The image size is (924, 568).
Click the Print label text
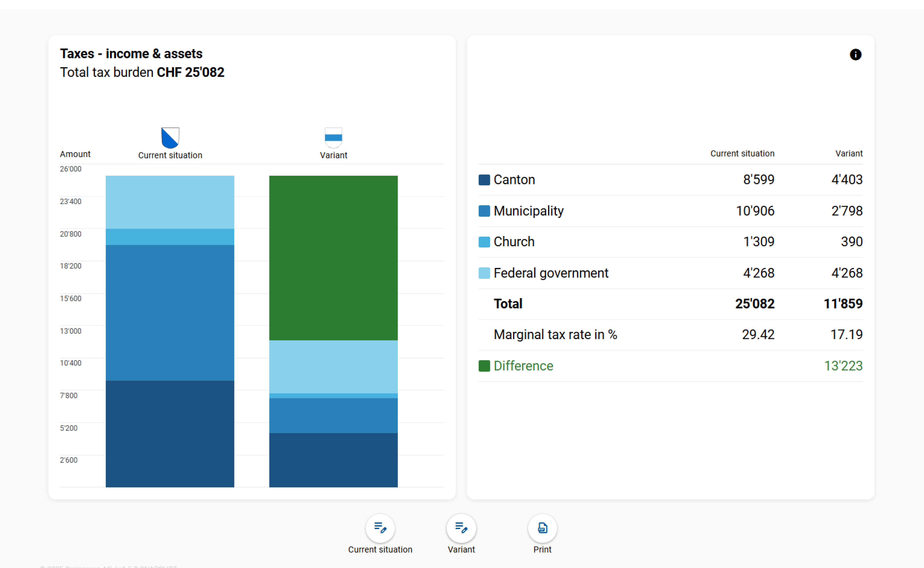click(x=542, y=550)
